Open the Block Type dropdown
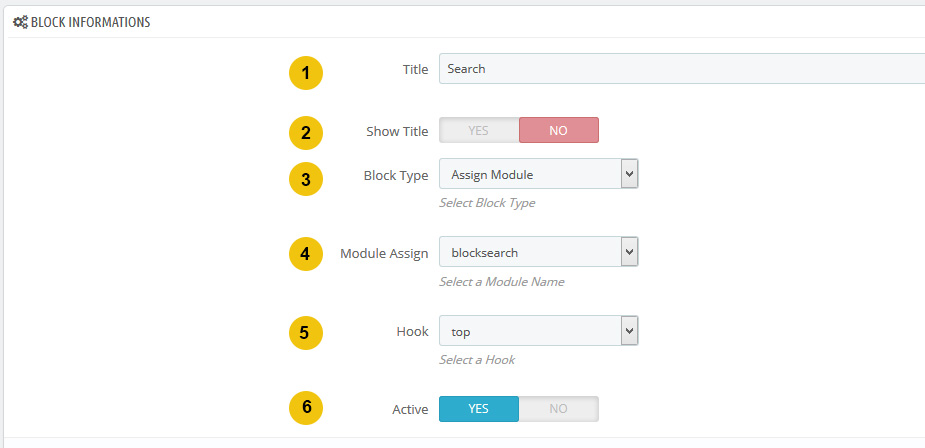Screen dimensions: 925x448 [539, 174]
